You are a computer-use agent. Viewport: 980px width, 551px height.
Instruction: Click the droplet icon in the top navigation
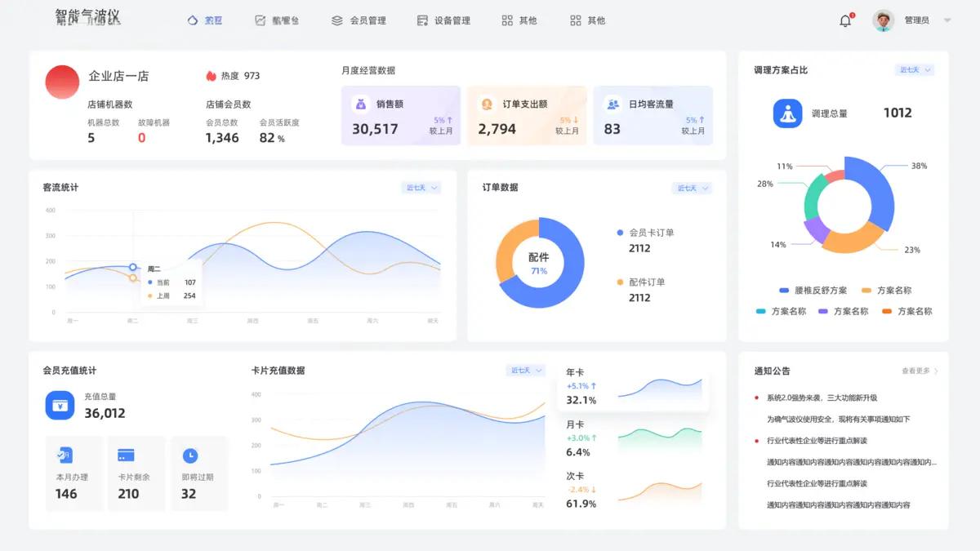tap(193, 20)
